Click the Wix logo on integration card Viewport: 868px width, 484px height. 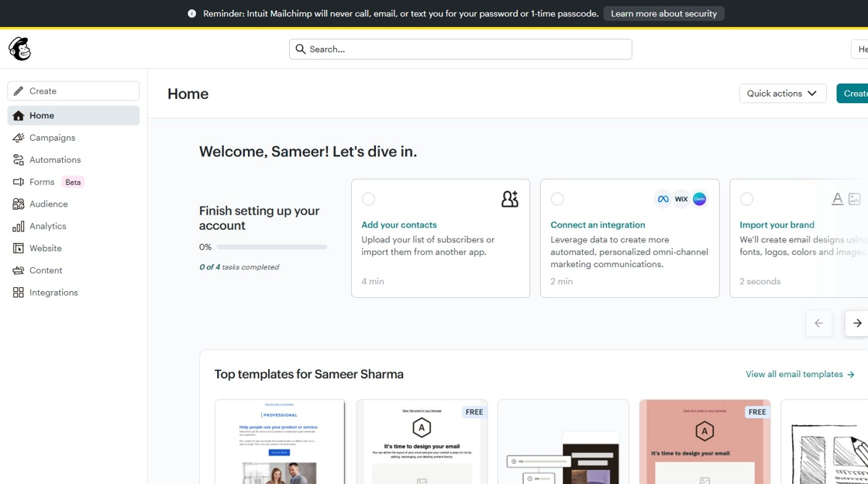[681, 199]
